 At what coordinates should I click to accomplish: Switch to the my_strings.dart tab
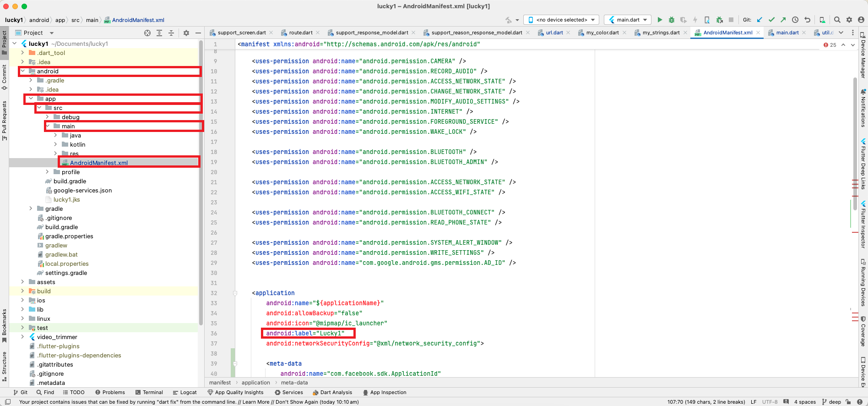point(661,33)
